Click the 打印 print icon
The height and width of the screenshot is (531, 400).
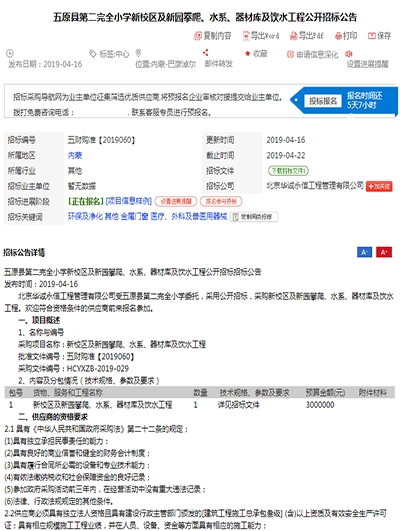click(338, 36)
